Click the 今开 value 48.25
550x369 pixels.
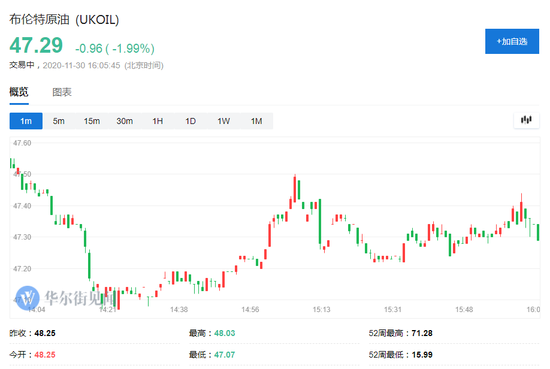(x=45, y=355)
